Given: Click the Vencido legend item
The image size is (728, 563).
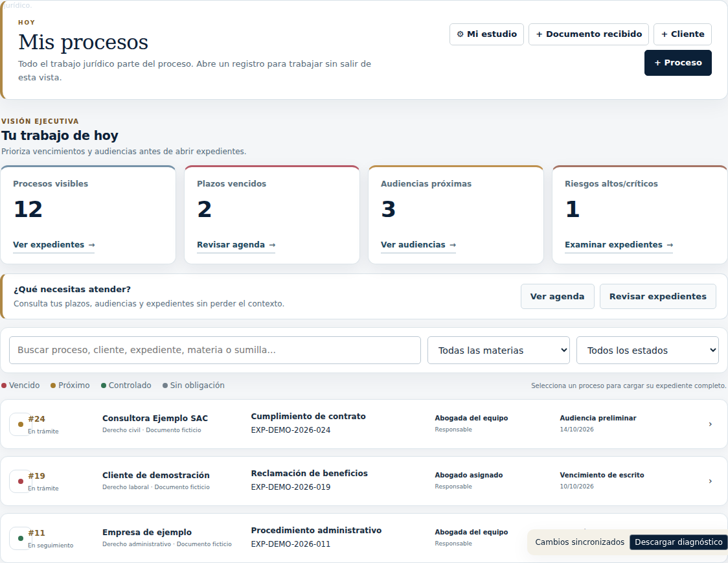Looking at the screenshot, I should pyautogui.click(x=21, y=385).
